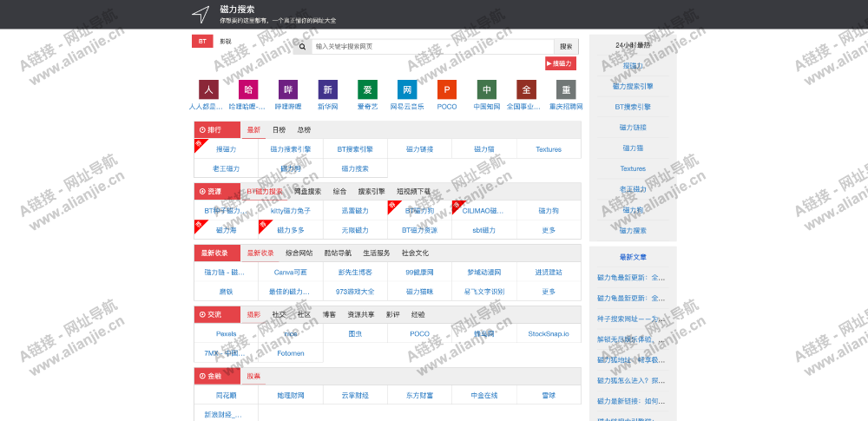Open the 人人都是… site icon tile

[x=208, y=89]
